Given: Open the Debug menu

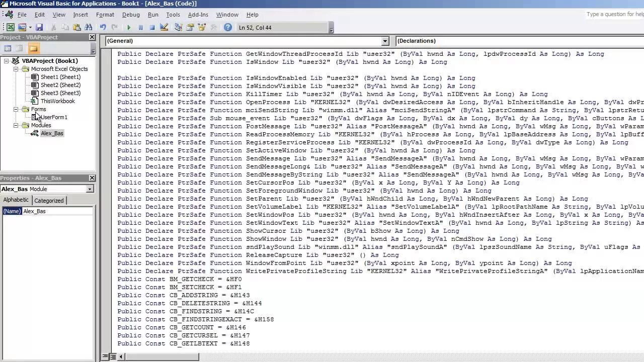Looking at the screenshot, I should (x=131, y=15).
